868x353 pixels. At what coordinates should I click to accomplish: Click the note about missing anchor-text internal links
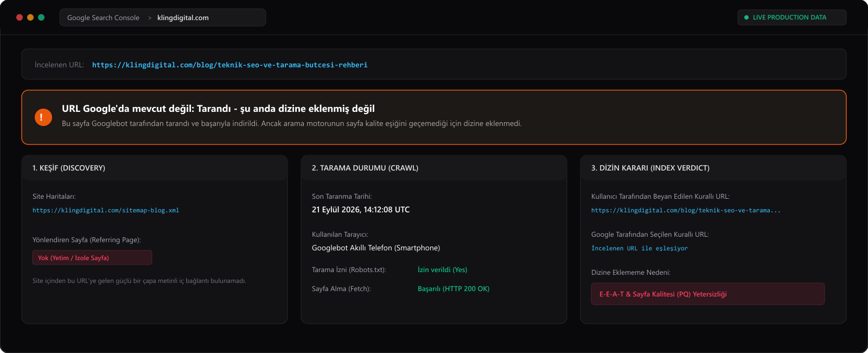tap(139, 281)
